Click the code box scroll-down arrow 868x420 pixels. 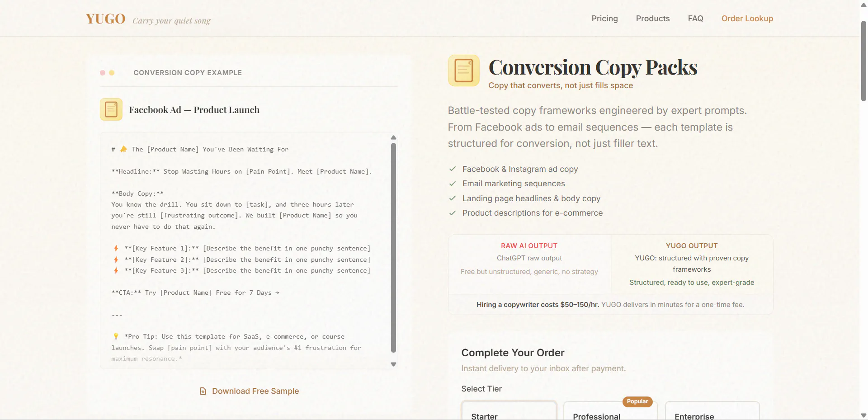coord(393,364)
